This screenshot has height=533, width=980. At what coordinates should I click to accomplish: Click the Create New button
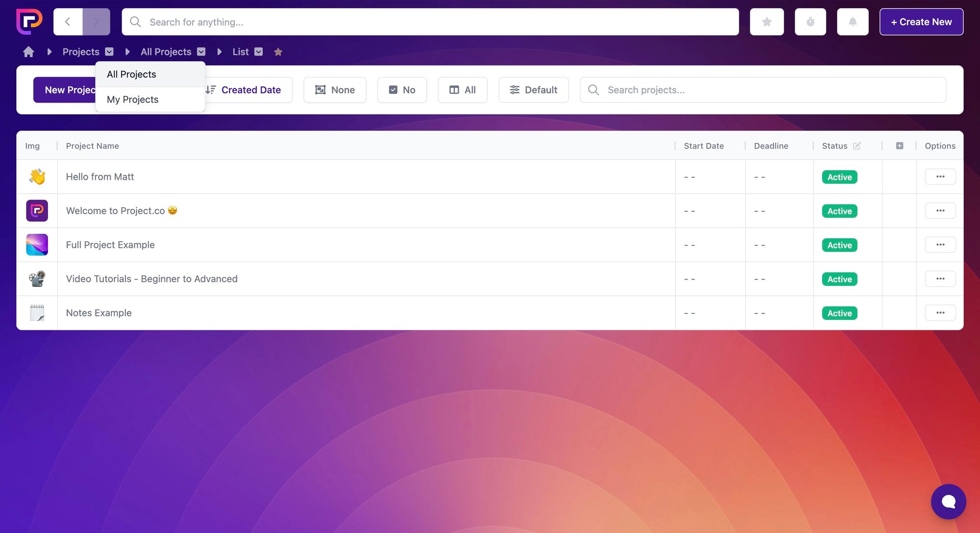[921, 22]
